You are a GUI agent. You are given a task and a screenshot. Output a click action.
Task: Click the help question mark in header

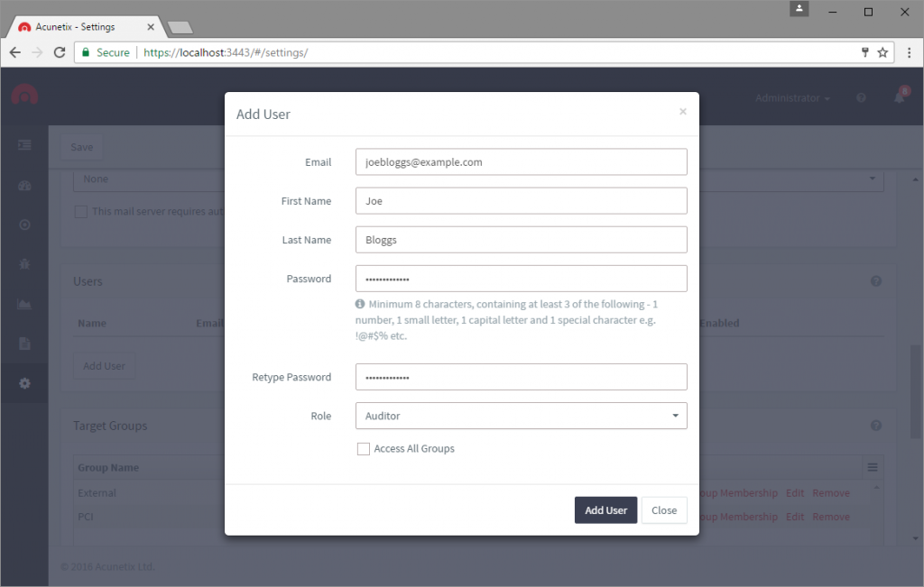click(861, 97)
